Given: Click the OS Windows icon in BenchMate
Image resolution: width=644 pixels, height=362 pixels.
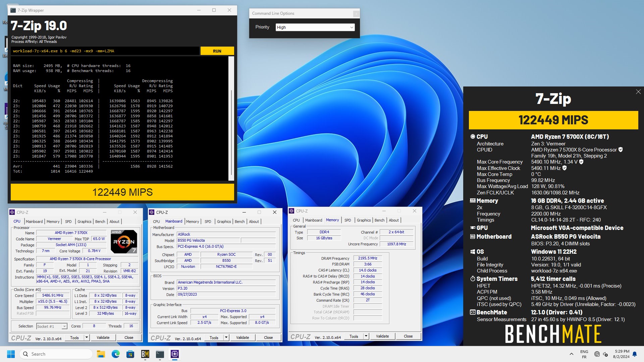Looking at the screenshot, I should (473, 252).
